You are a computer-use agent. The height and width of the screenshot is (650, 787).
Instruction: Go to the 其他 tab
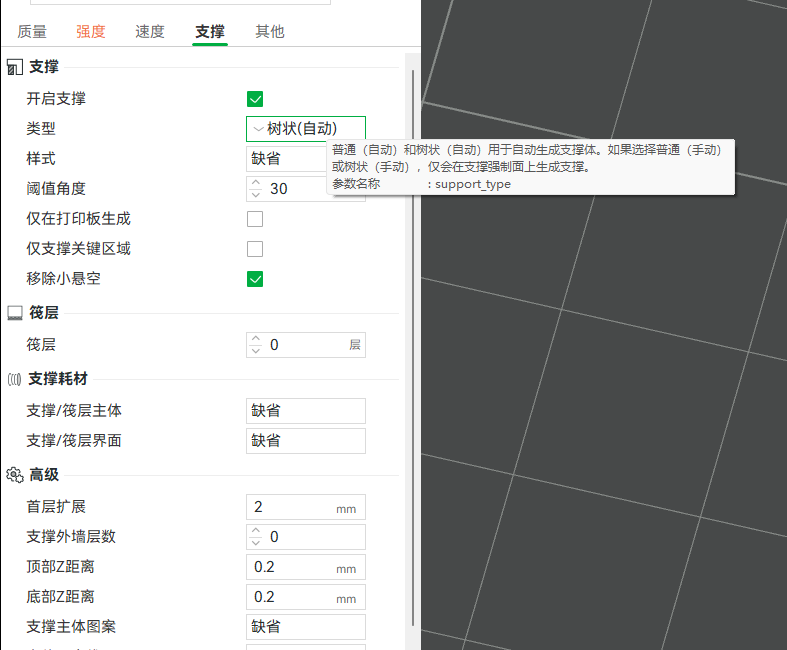coord(270,32)
